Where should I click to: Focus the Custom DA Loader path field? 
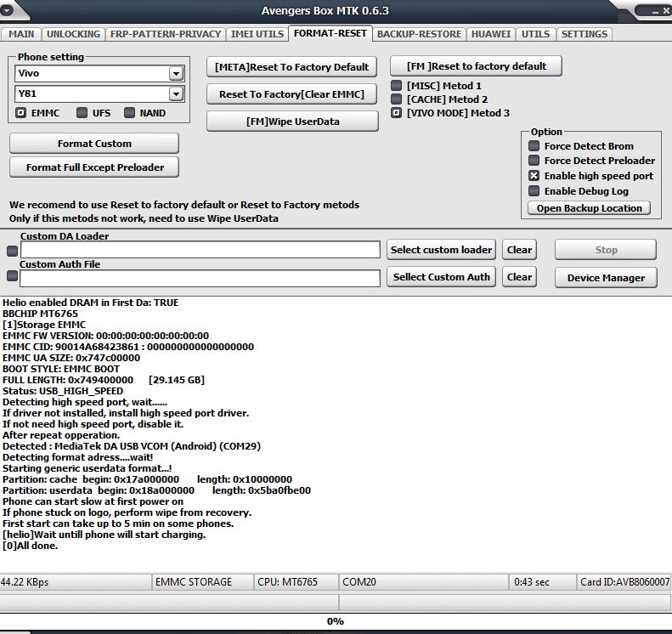point(200,250)
